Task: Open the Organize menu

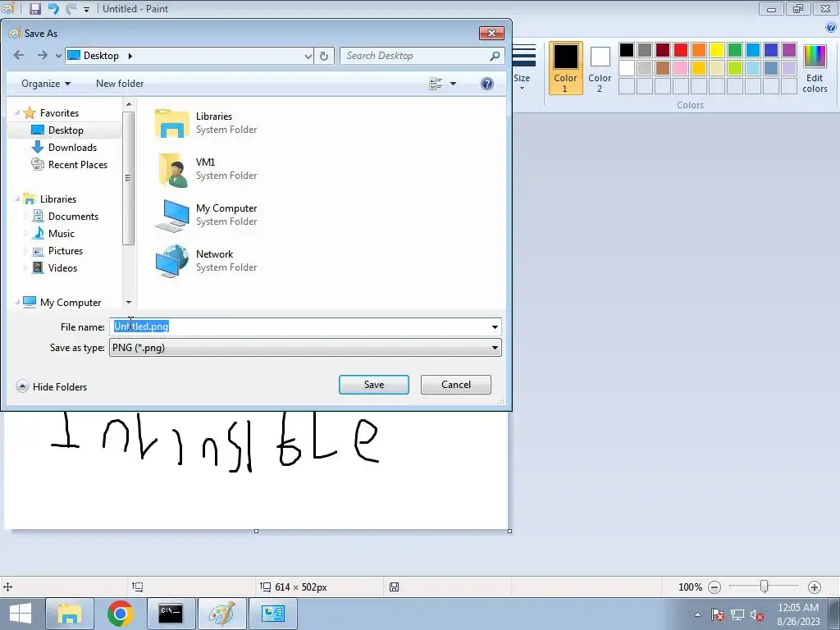Action: [46, 84]
